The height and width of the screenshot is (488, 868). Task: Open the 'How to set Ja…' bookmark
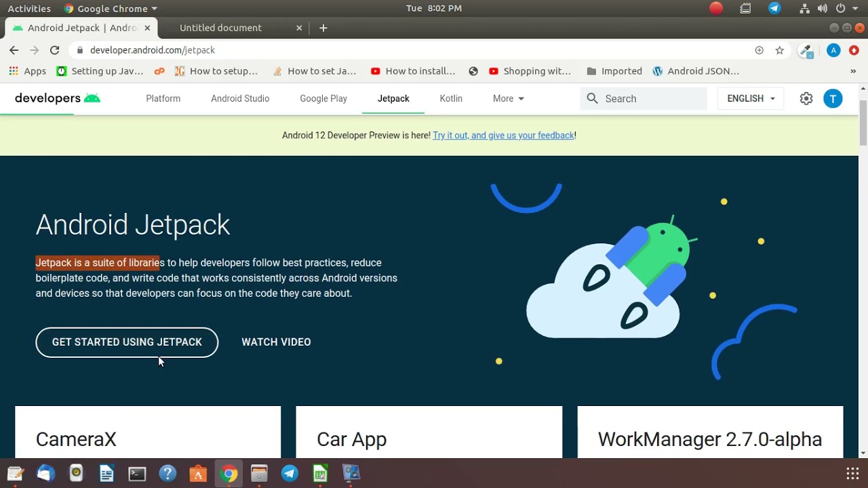tap(315, 71)
